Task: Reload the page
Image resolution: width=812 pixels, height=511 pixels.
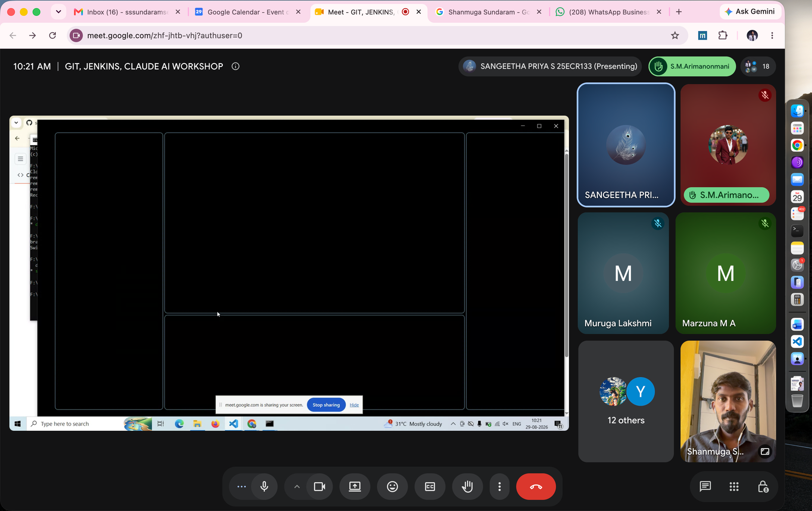Action: [52, 36]
